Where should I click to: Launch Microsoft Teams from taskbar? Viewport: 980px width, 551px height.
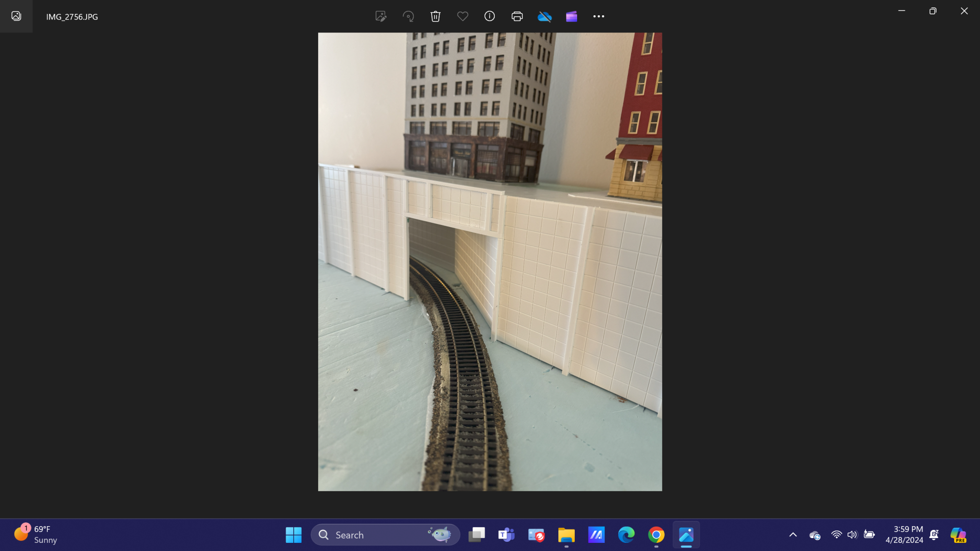tap(506, 535)
